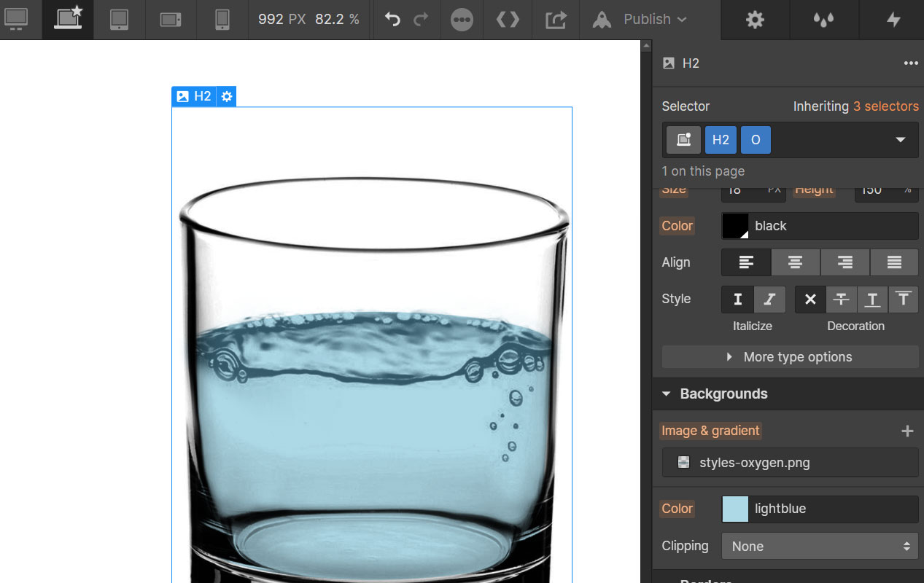Select tablet breakpoint icon
Viewport: 924px width, 583px height.
119,20
